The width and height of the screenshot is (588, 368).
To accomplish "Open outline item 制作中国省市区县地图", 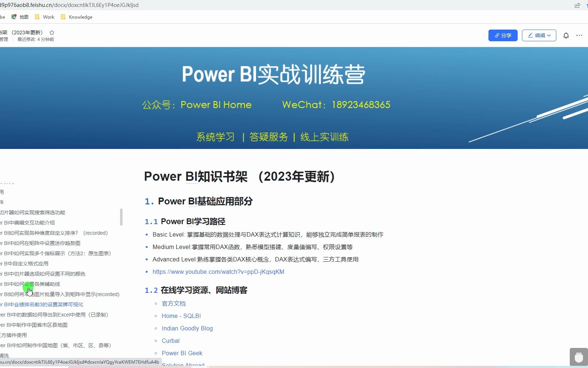I will [x=34, y=325].
